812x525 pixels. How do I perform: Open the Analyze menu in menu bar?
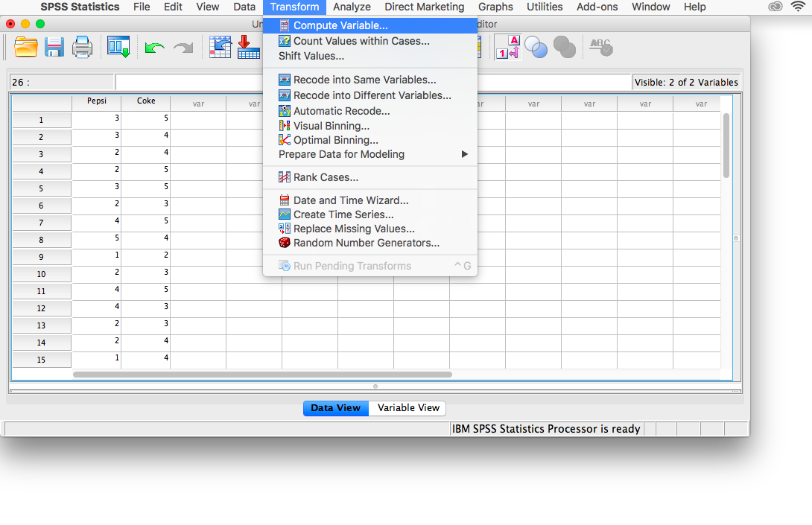352,7
